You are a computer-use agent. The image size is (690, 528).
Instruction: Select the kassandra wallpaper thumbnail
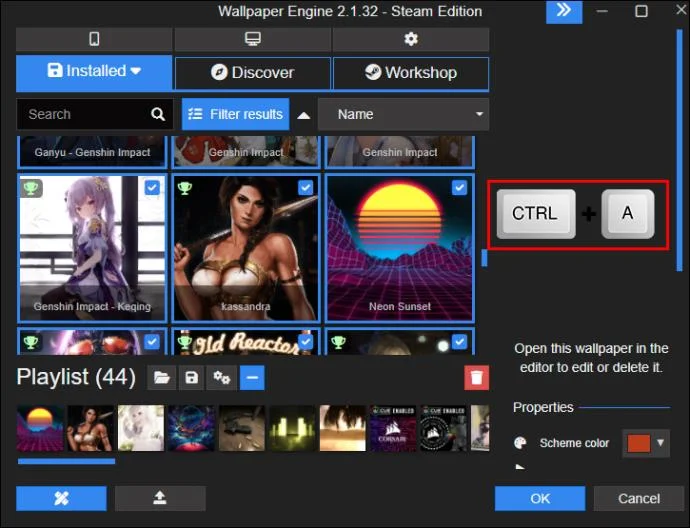[246, 248]
